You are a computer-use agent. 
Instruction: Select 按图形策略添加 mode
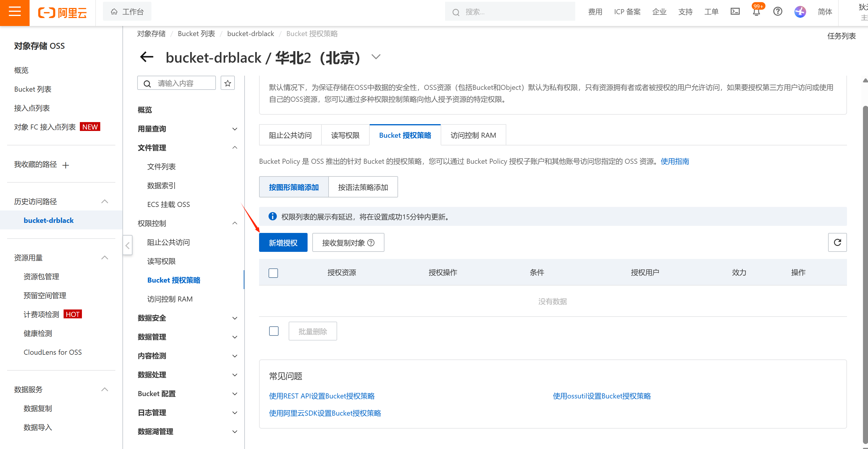pos(294,187)
